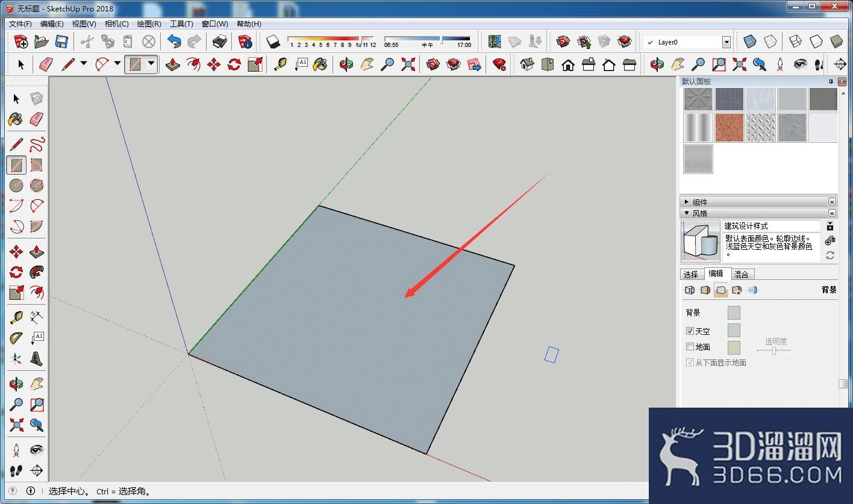Switch to Top view icon
The width and height of the screenshot is (853, 504).
pyautogui.click(x=548, y=64)
